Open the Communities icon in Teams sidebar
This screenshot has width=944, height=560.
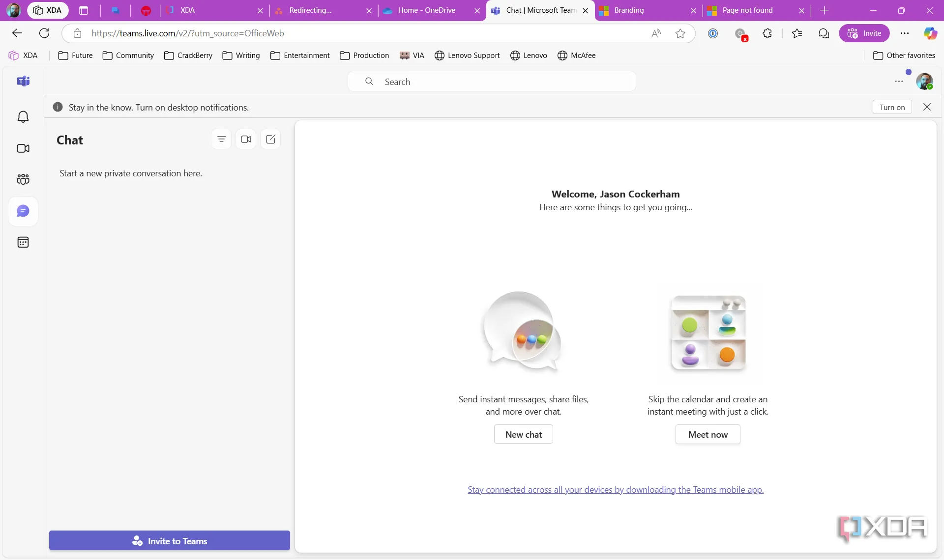coord(23,179)
